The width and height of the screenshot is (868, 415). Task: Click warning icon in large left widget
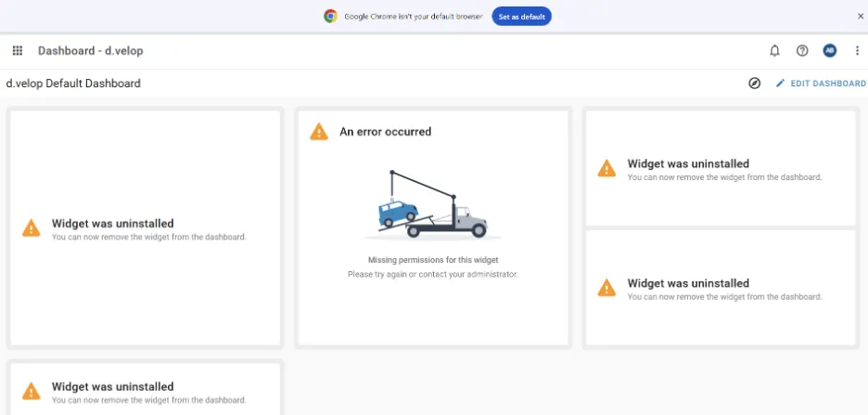pyautogui.click(x=31, y=227)
